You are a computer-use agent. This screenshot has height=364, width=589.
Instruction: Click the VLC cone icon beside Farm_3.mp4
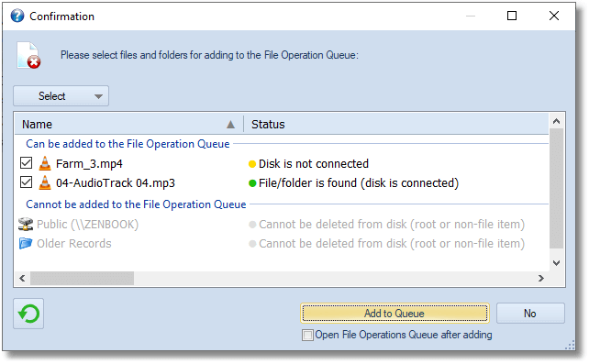(45, 163)
